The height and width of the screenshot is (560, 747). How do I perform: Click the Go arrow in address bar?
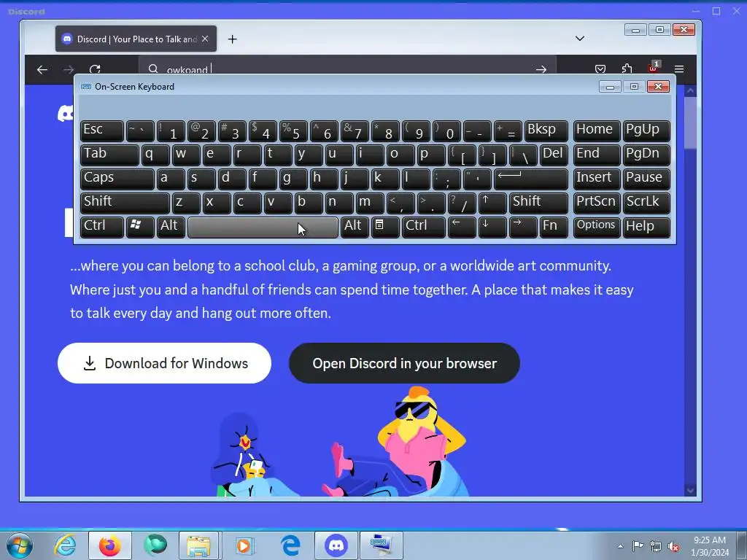[541, 69]
